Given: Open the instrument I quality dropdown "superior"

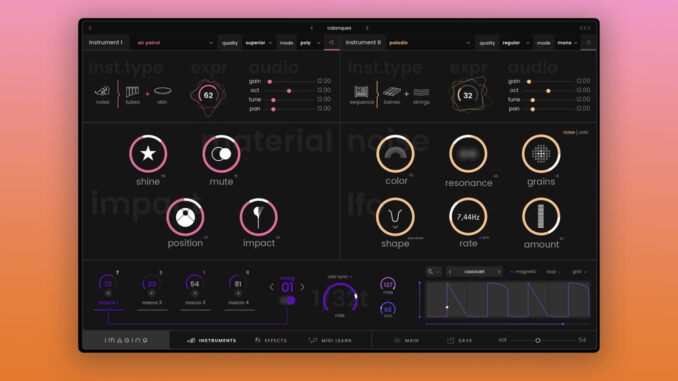Looking at the screenshot, I should point(259,43).
